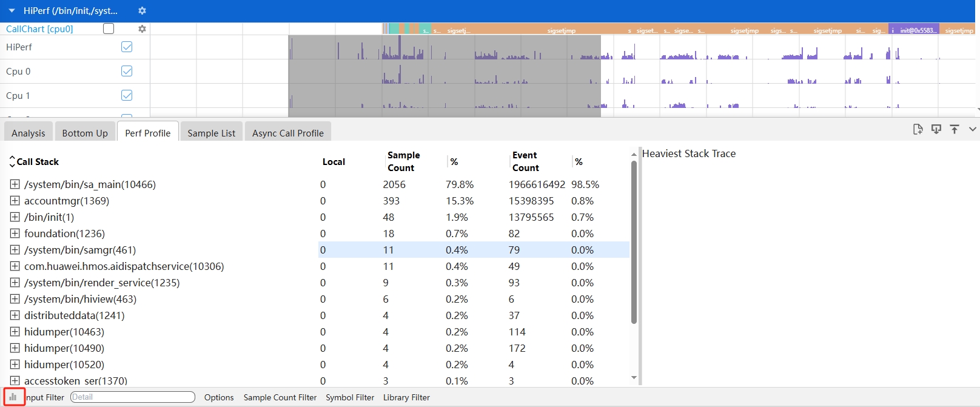Click the statistics chart icon at bottom-left
The height and width of the screenshot is (407, 980).
13,397
